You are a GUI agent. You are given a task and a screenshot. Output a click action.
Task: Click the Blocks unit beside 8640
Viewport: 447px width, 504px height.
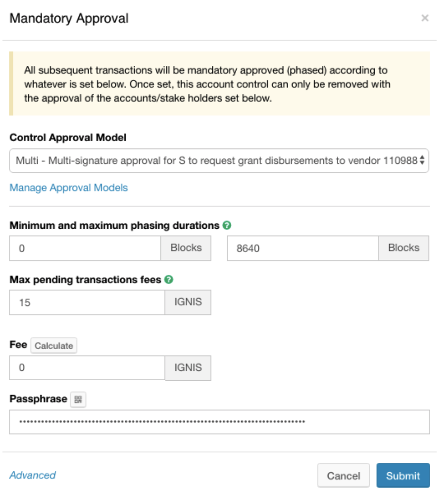pyautogui.click(x=403, y=248)
